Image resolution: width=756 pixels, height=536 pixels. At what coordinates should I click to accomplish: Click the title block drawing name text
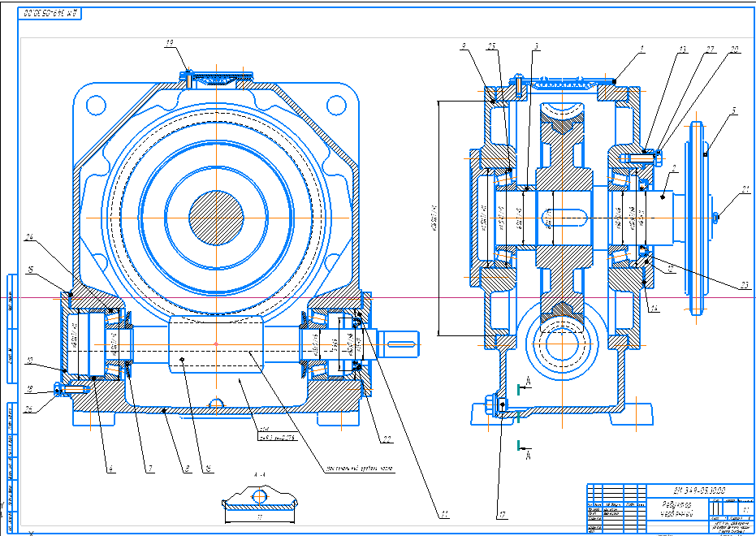676,508
